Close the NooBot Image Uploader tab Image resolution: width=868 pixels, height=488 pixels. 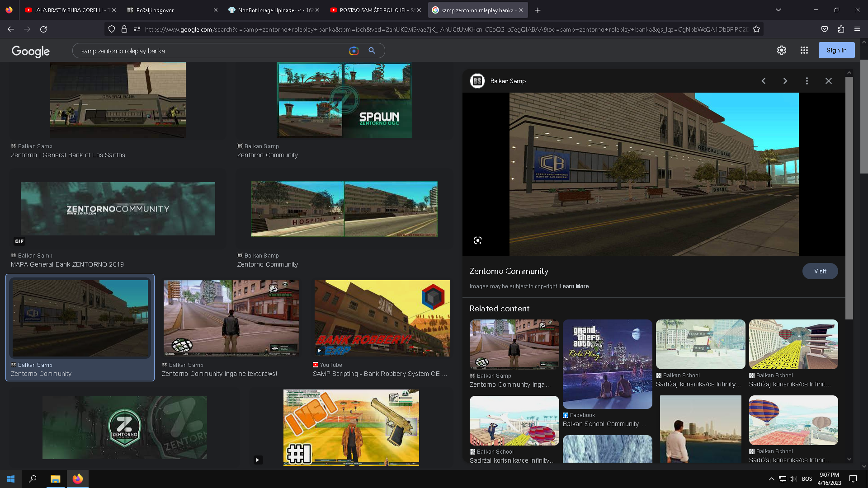[x=317, y=10]
